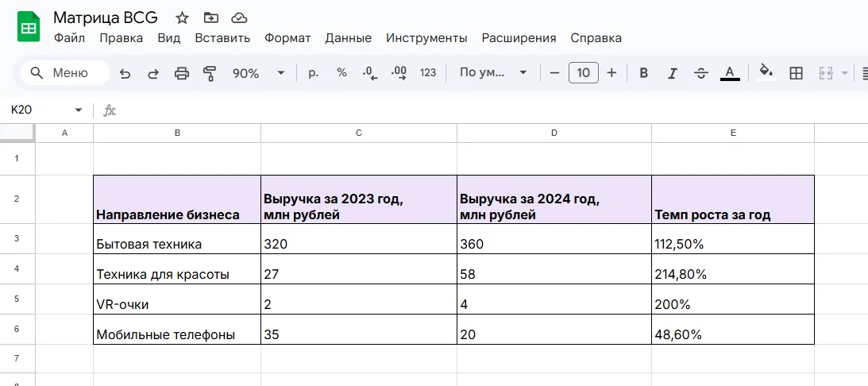
Task: Decrease font size with minus
Action: click(554, 73)
